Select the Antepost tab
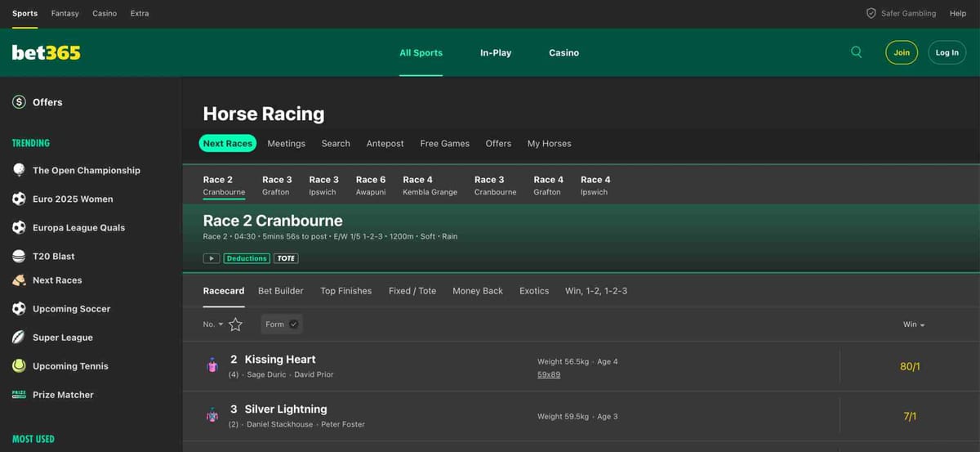This screenshot has height=452, width=980. coord(385,143)
